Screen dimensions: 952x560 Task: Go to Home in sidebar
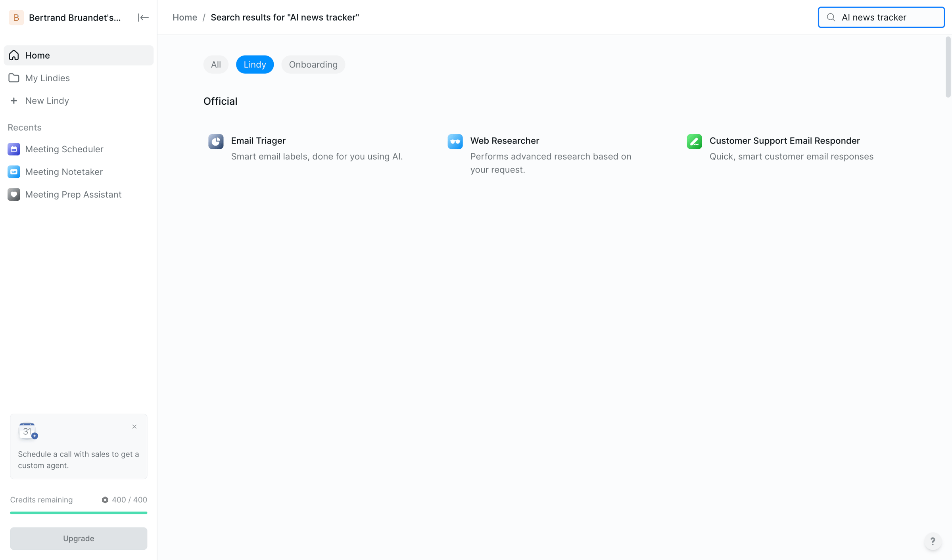[79, 56]
